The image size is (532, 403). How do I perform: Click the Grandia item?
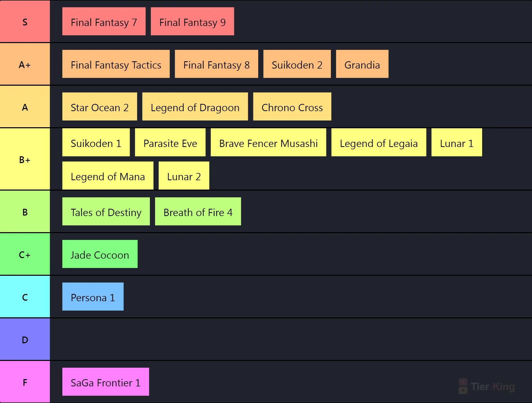point(362,64)
